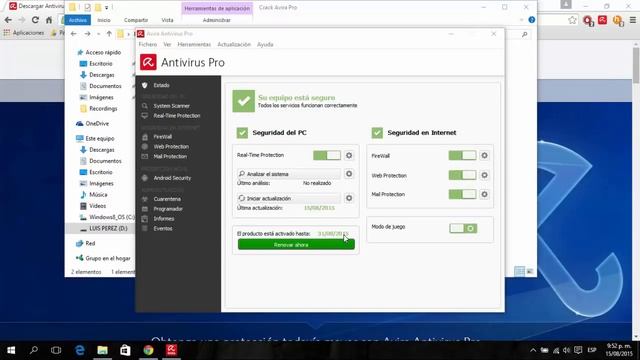The image size is (640, 360).
Task: Click Iniciar actualización button
Action: click(x=289, y=198)
